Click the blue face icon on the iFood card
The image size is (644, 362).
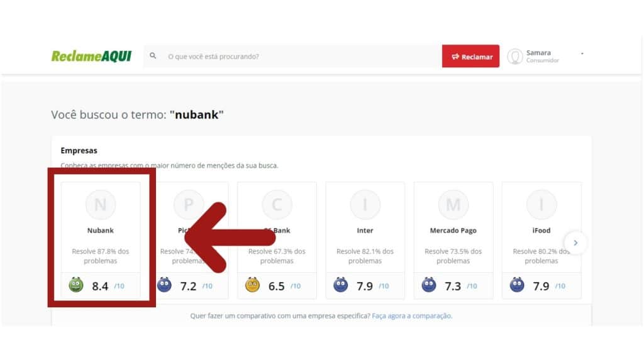517,285
